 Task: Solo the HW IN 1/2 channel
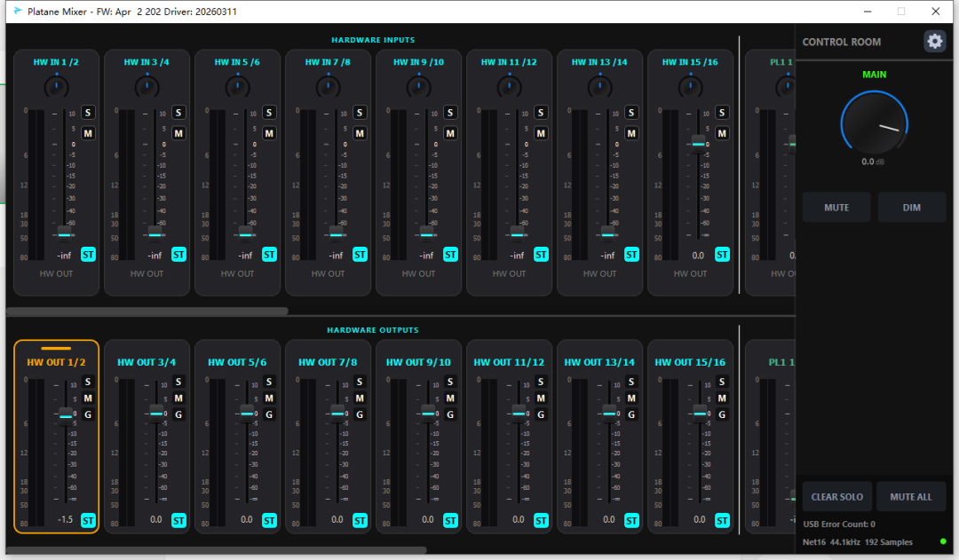tap(88, 113)
